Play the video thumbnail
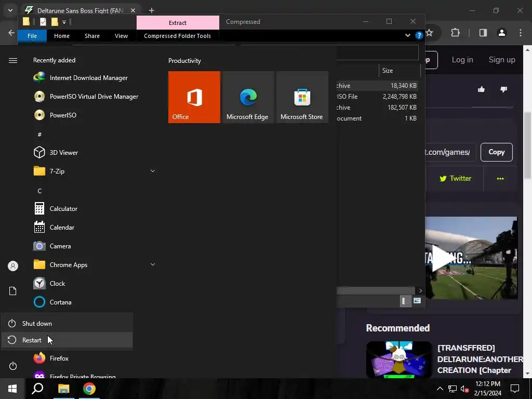This screenshot has height=399, width=532. coord(444,259)
